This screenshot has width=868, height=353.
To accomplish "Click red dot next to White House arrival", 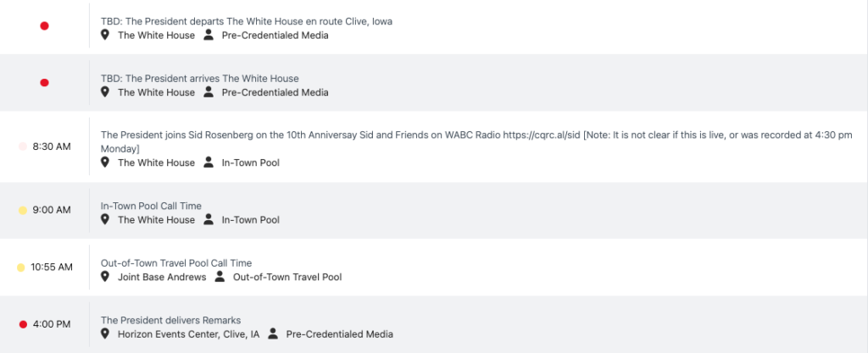I will pyautogui.click(x=44, y=83).
